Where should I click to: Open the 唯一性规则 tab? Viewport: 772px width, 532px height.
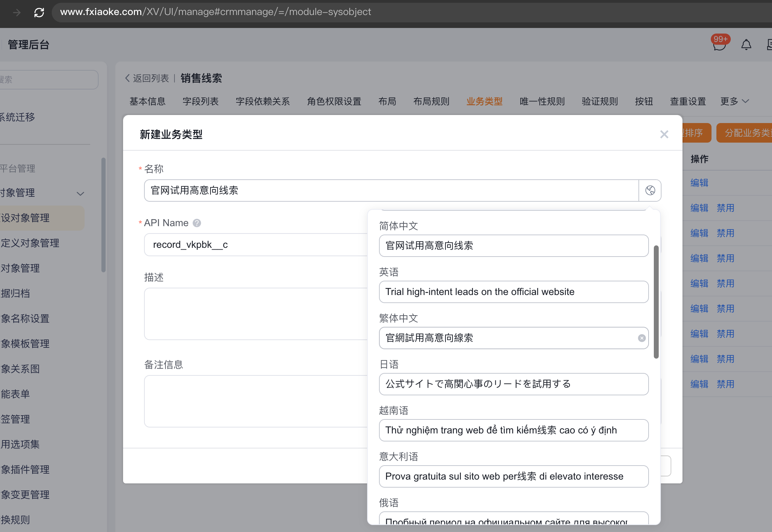coord(542,101)
